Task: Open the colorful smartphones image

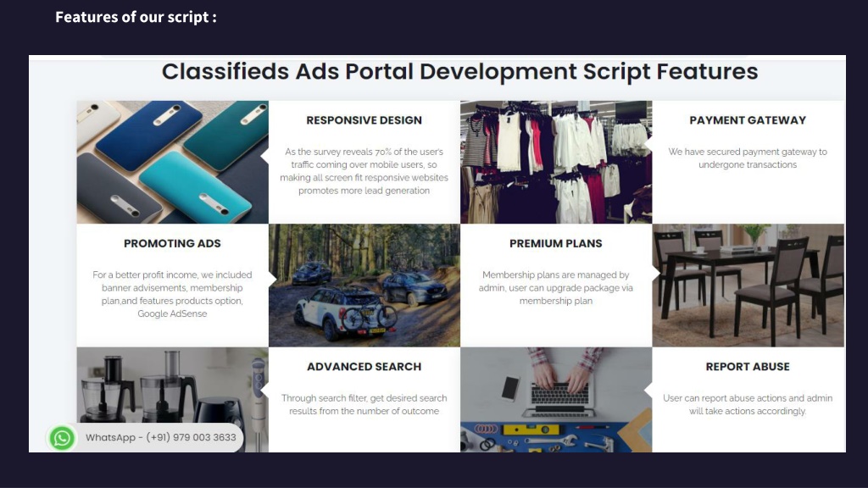Action: (x=172, y=162)
